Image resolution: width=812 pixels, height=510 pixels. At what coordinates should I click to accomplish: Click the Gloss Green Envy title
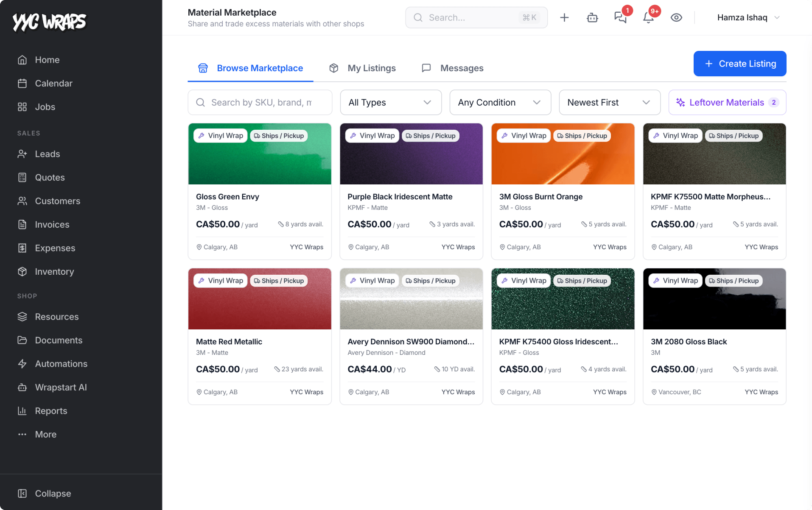click(227, 197)
